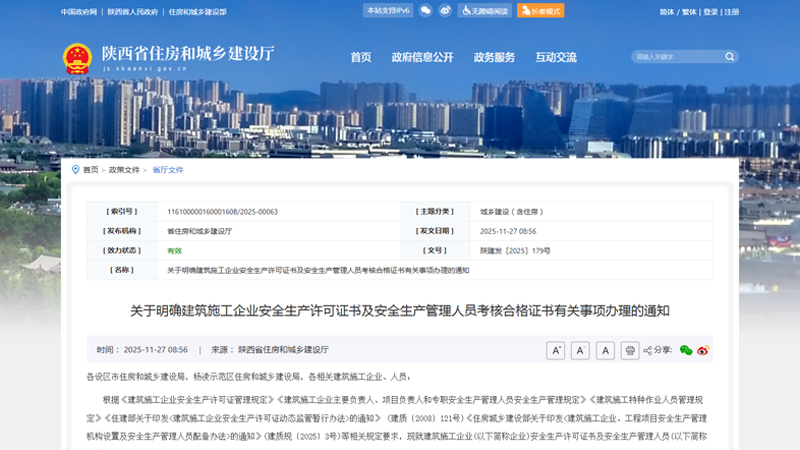Click the green 有效 status value
The width and height of the screenshot is (800, 450).
(174, 251)
